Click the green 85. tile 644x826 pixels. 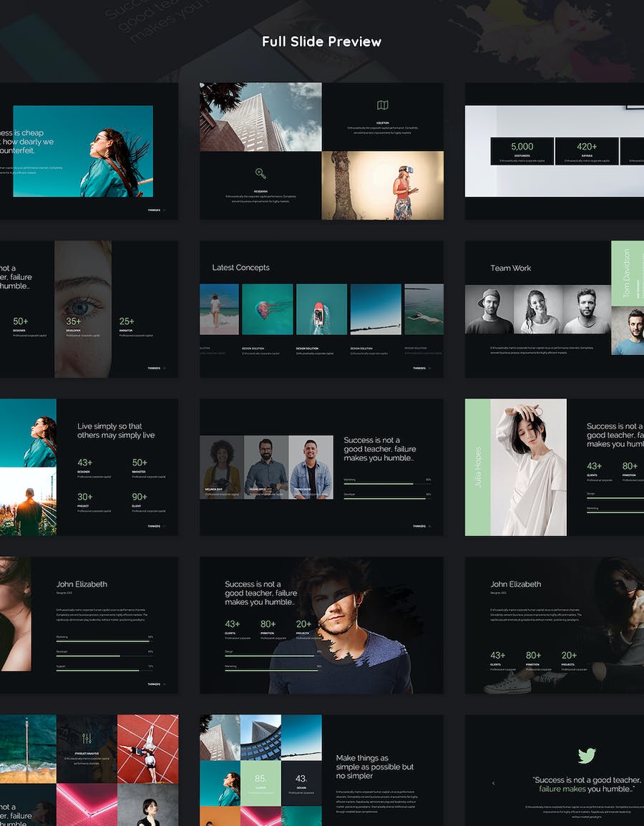260,782
